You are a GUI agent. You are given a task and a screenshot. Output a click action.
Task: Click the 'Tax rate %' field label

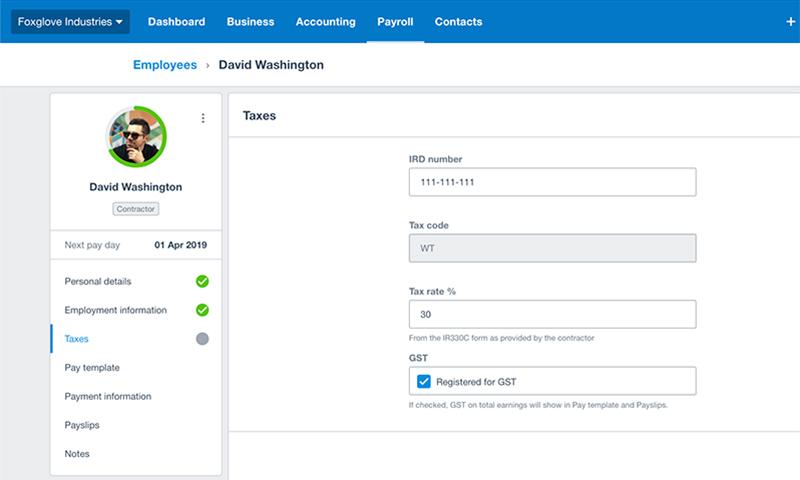432,292
